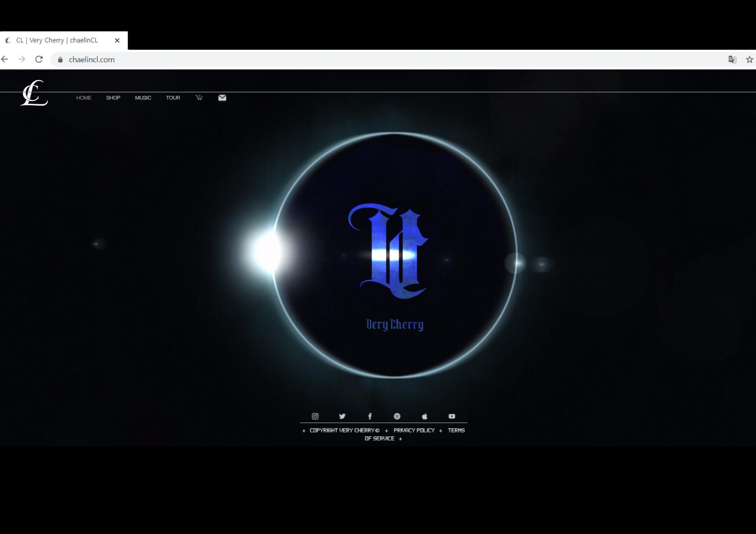Image resolution: width=756 pixels, height=534 pixels.
Task: Open the YouTube footer icon
Action: tap(452, 416)
